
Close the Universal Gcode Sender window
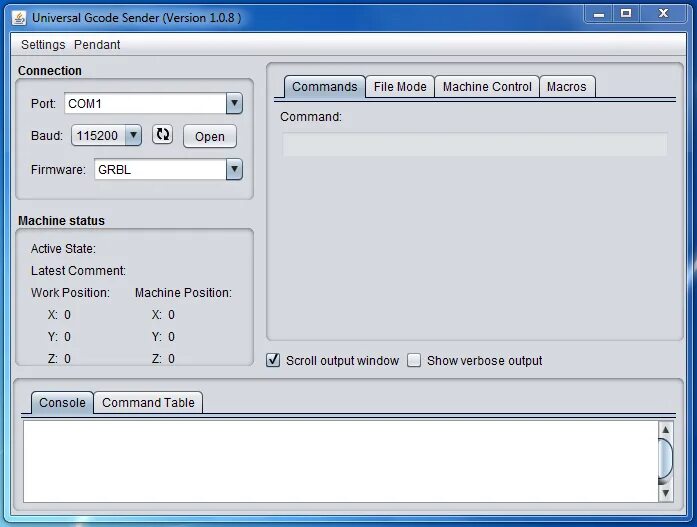click(663, 14)
